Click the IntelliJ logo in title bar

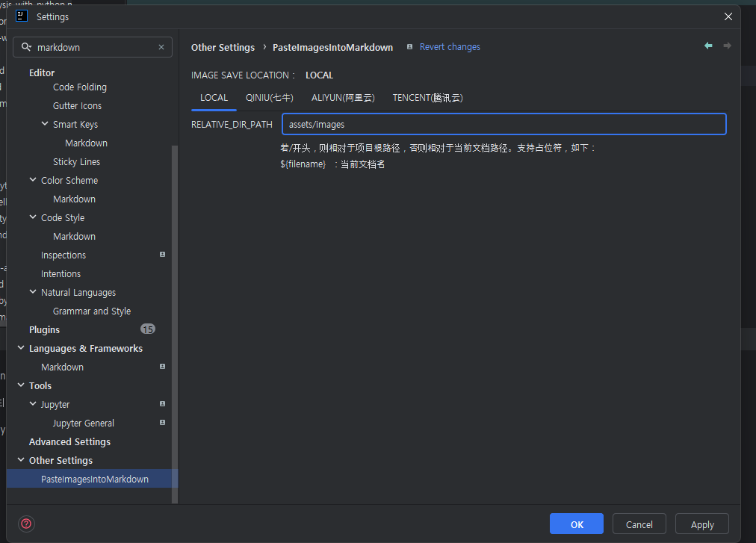point(22,16)
